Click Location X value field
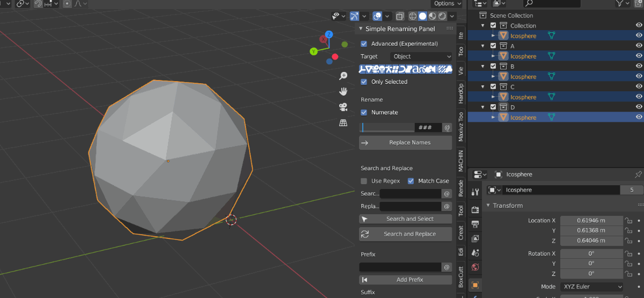The image size is (644, 298). tap(591, 221)
